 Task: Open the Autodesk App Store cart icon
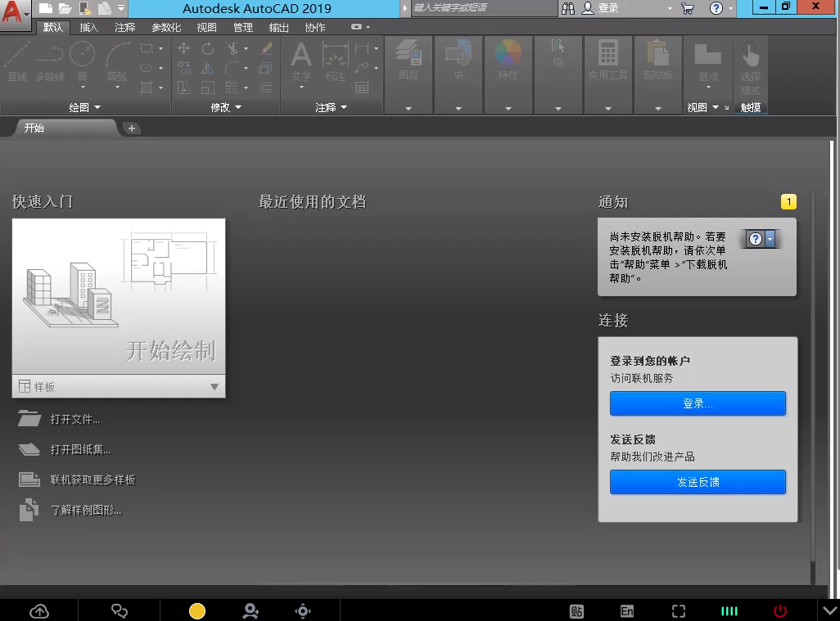coord(688,8)
